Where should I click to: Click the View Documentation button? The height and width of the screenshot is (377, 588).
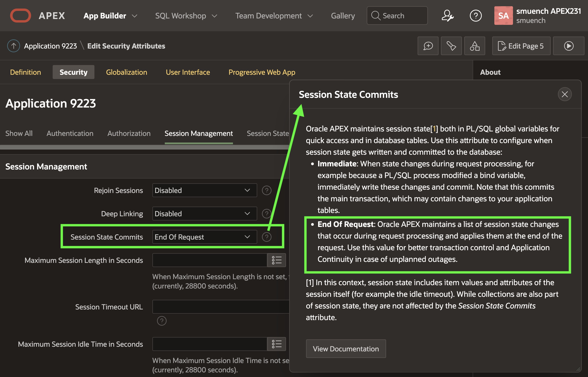[x=345, y=349]
